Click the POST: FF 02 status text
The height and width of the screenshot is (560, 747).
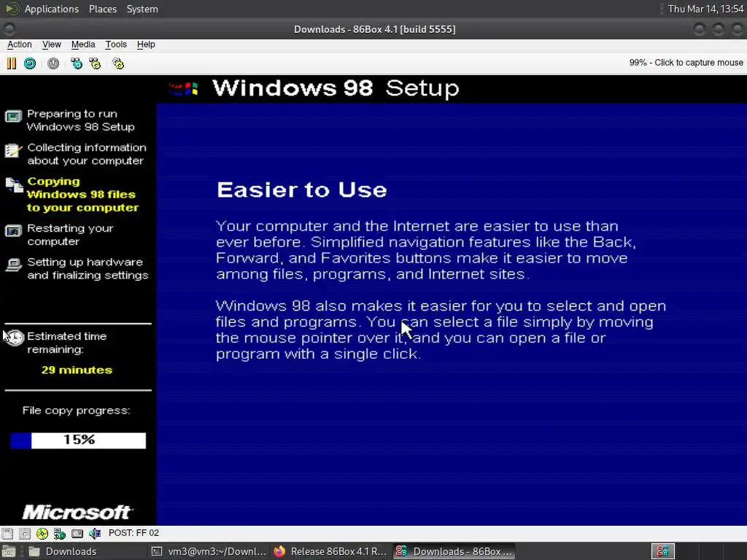click(134, 533)
